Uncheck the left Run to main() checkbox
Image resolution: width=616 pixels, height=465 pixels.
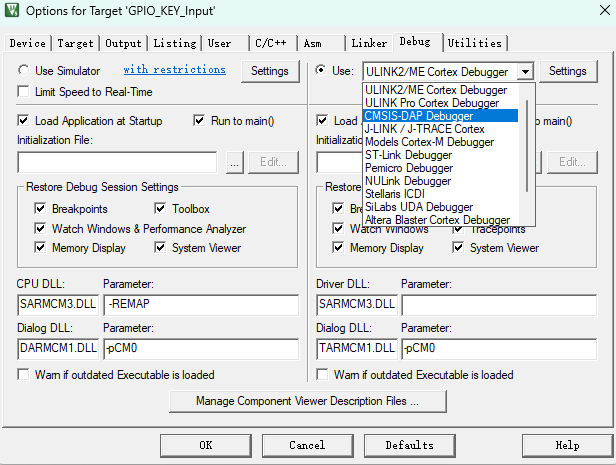199,121
